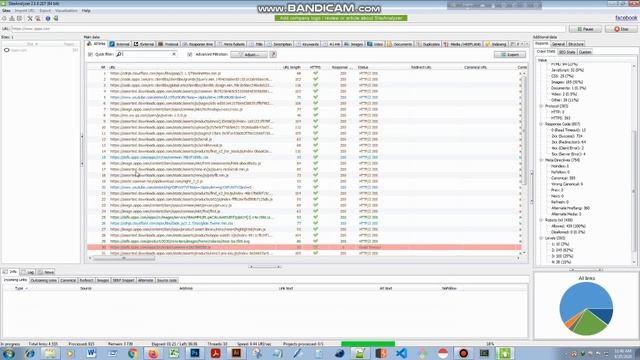Click the cut/scissors icon in top toolbar
Screen dimensions: 640x360
click(30, 18)
